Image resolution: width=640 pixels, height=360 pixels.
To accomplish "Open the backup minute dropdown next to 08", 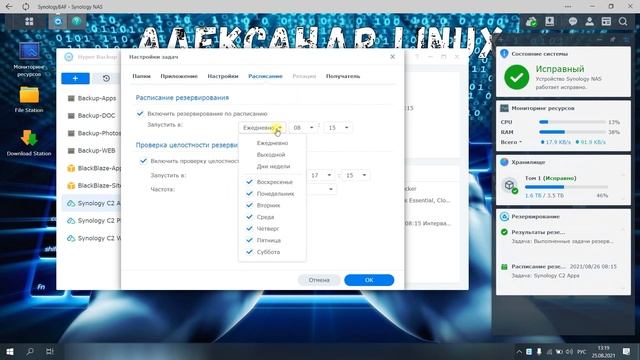I will [x=338, y=128].
